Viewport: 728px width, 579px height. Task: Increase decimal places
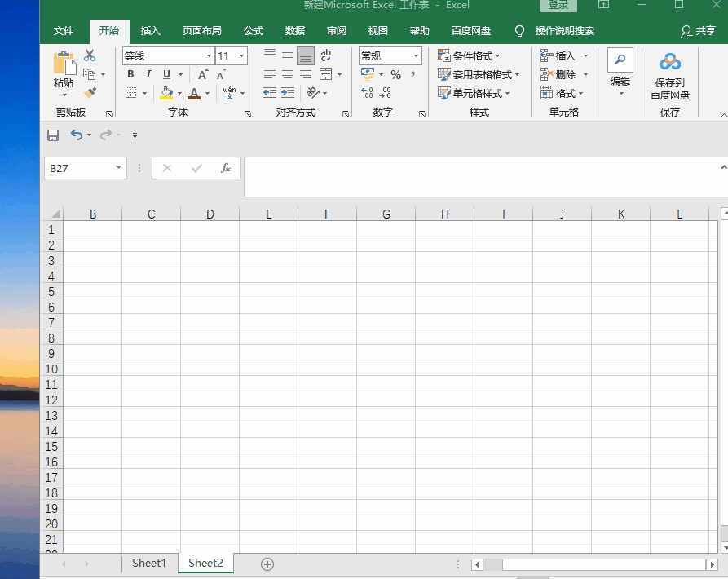coord(367,93)
